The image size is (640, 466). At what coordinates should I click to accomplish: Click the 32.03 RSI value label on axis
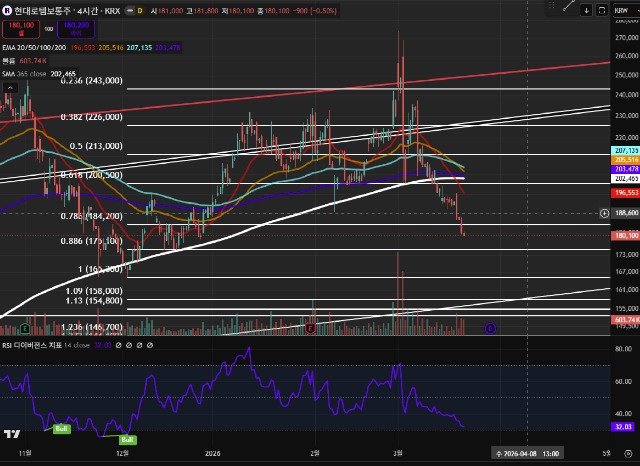coord(623,427)
